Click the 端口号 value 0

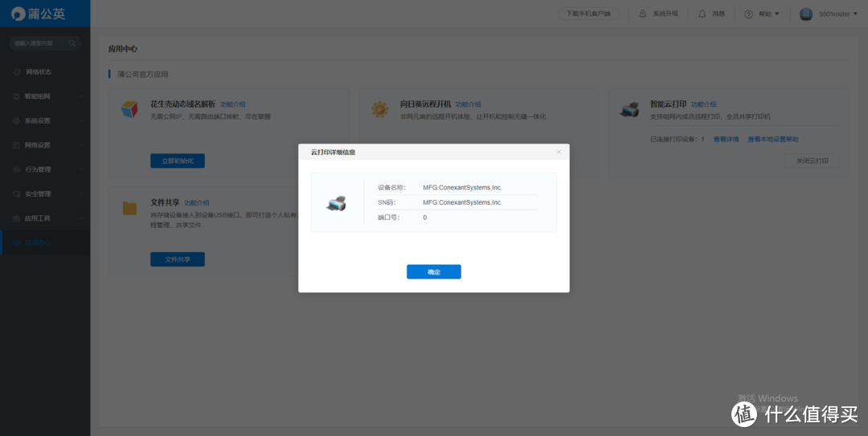(x=424, y=218)
